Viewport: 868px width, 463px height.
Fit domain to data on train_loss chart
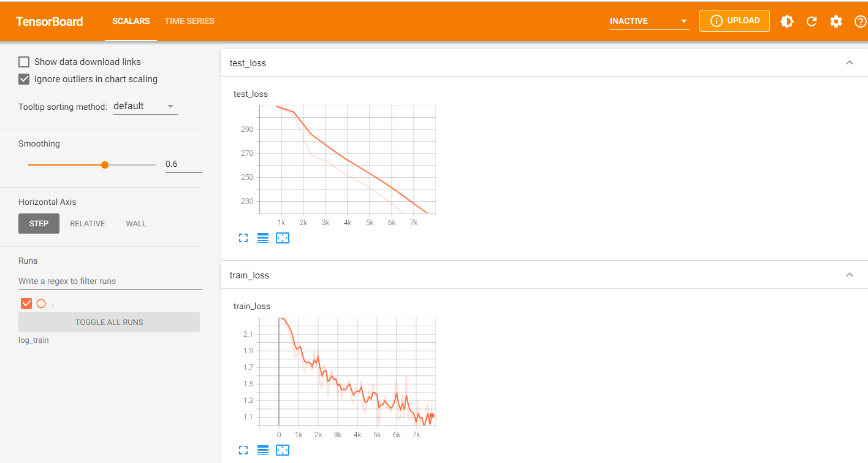coord(282,450)
